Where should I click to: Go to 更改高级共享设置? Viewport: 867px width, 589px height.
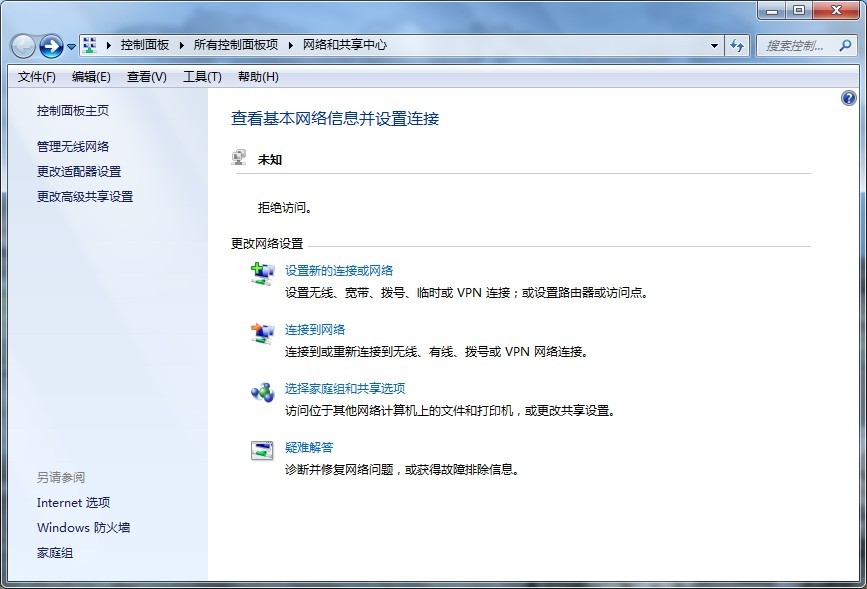coord(85,196)
